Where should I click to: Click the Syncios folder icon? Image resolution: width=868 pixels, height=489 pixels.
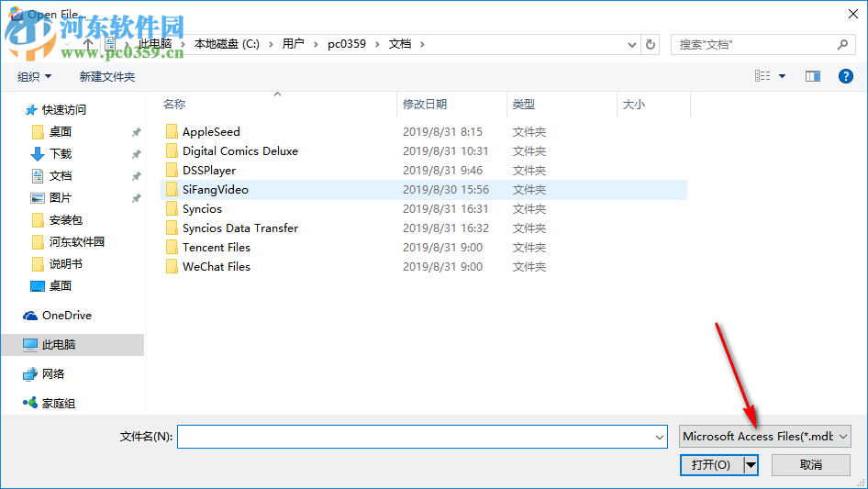click(x=172, y=209)
